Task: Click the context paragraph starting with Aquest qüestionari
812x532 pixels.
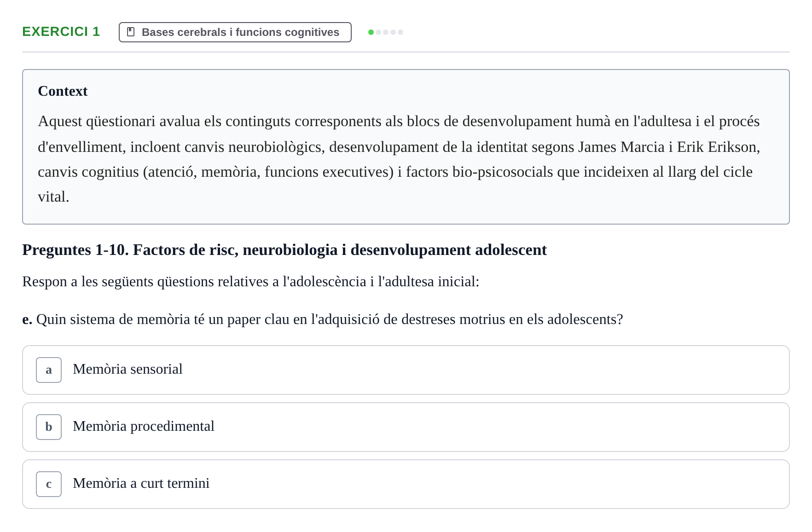Action: click(399, 159)
